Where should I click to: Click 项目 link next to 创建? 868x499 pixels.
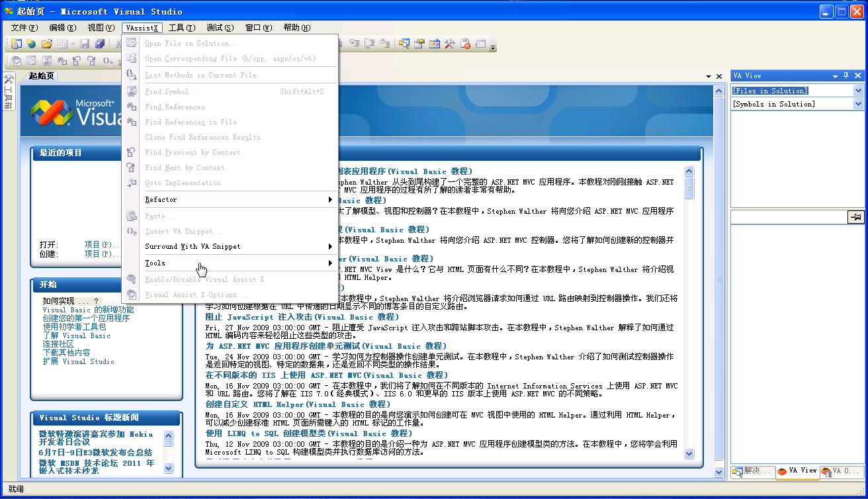coord(101,253)
